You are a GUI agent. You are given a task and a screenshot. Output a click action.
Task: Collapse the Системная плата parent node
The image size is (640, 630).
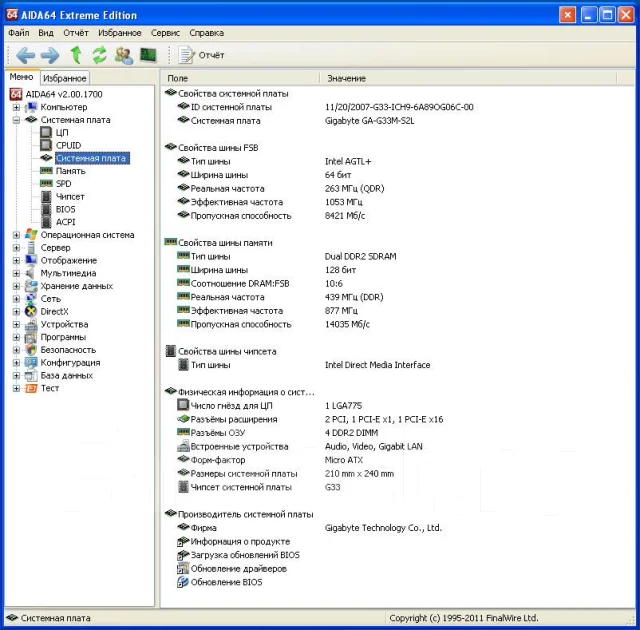16,120
